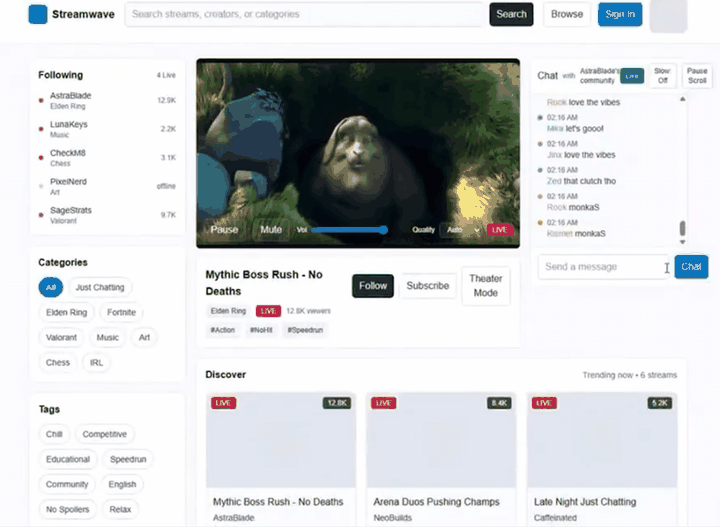The height and width of the screenshot is (527, 720).
Task: Toggle the Relax tag
Action: point(120,510)
